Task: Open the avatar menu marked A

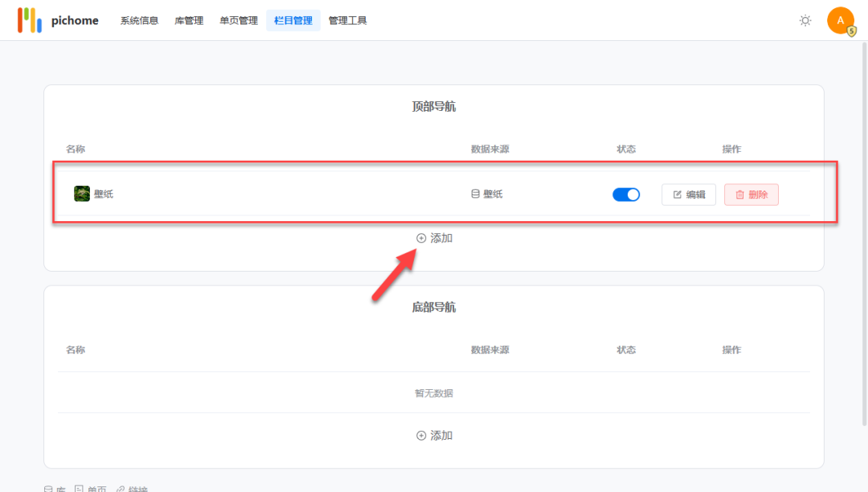Action: 841,20
